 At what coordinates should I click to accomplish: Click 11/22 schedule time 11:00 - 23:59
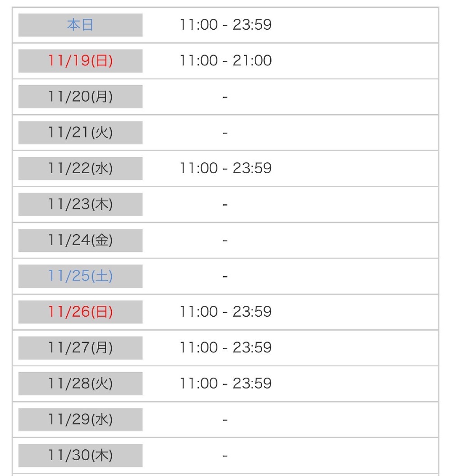[x=225, y=168]
